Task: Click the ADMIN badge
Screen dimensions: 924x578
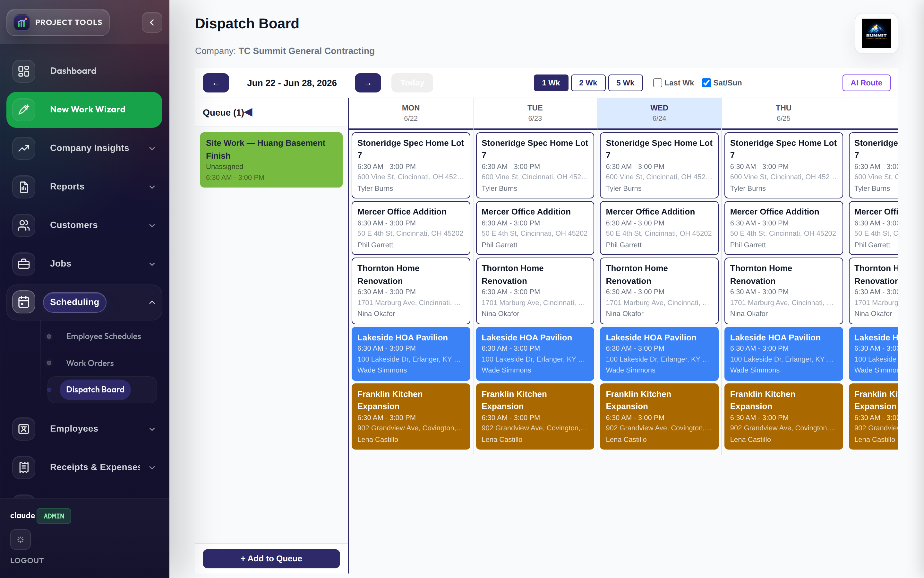Action: pyautogui.click(x=54, y=516)
